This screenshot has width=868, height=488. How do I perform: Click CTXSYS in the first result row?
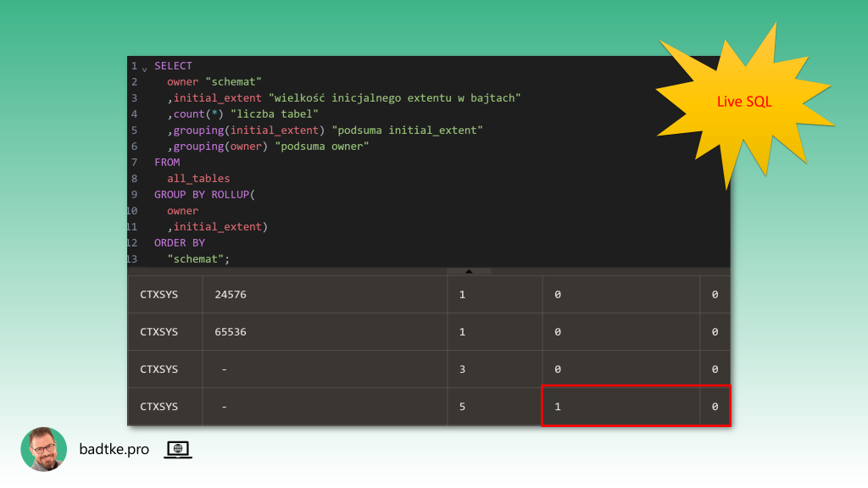(159, 295)
